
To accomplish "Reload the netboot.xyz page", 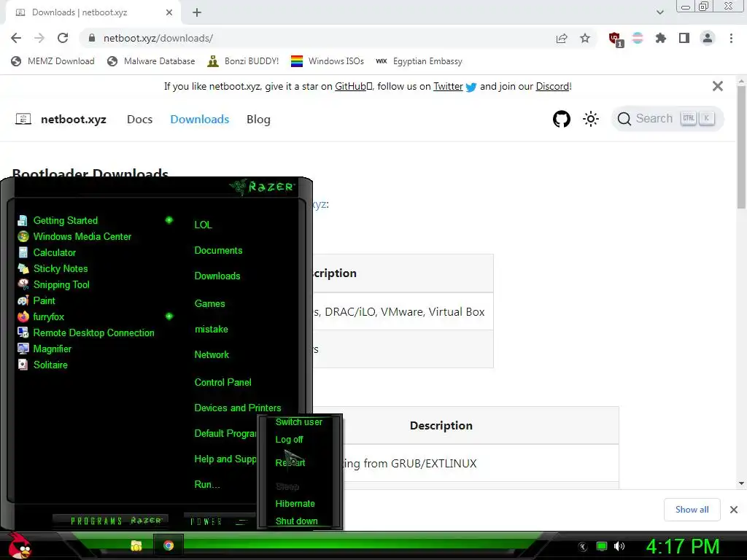I will (63, 38).
